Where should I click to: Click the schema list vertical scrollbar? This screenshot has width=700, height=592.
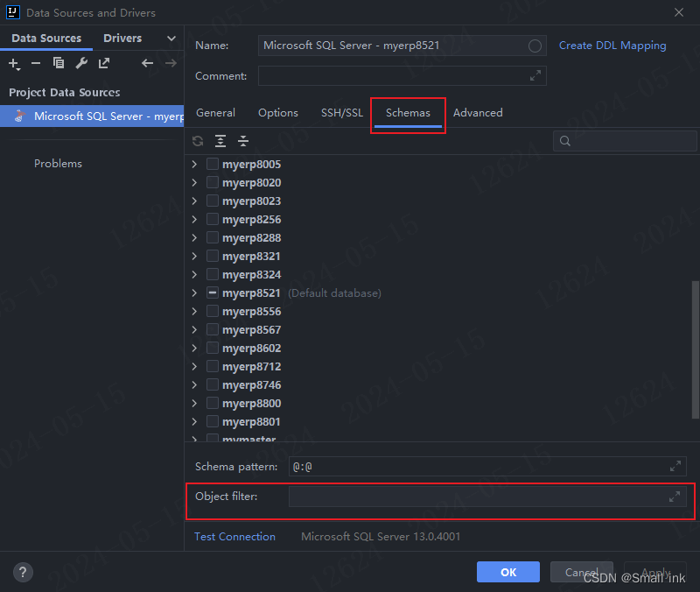click(695, 349)
